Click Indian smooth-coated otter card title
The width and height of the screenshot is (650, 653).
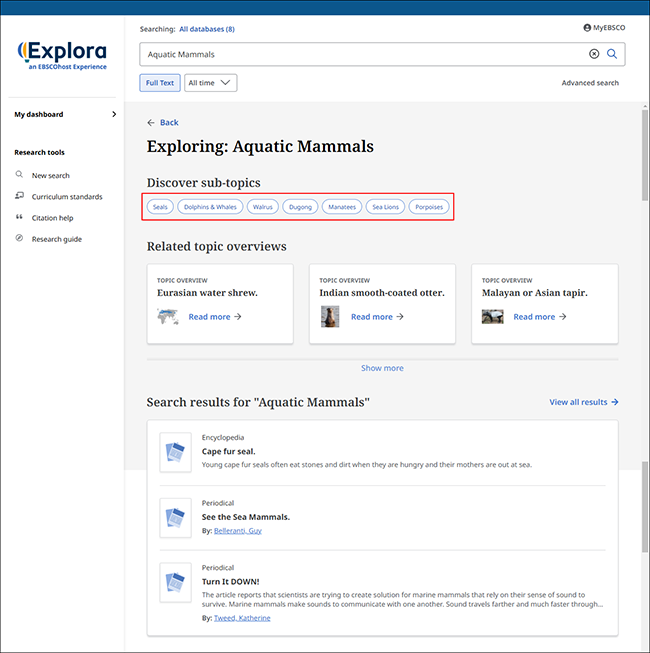click(x=382, y=293)
